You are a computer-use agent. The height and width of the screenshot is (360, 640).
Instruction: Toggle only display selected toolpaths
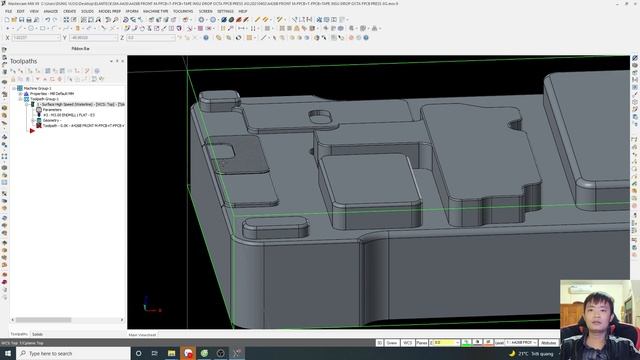[x=70, y=79]
